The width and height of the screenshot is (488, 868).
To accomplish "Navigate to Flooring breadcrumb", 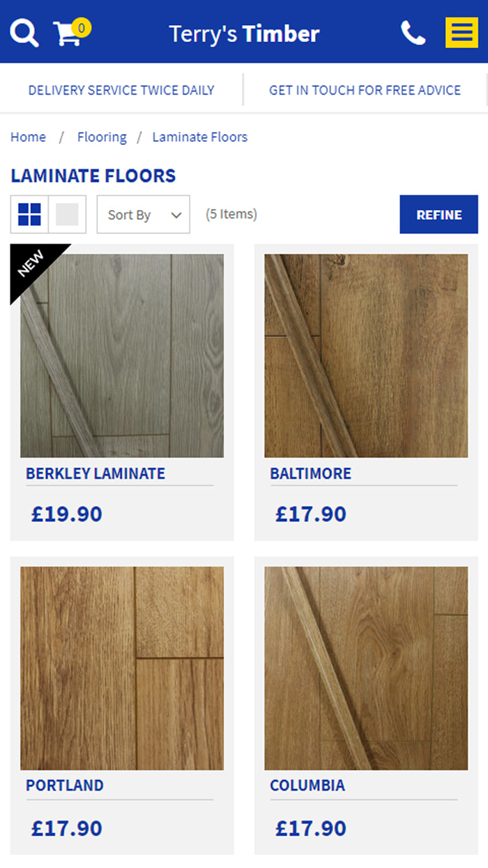I will [x=102, y=137].
